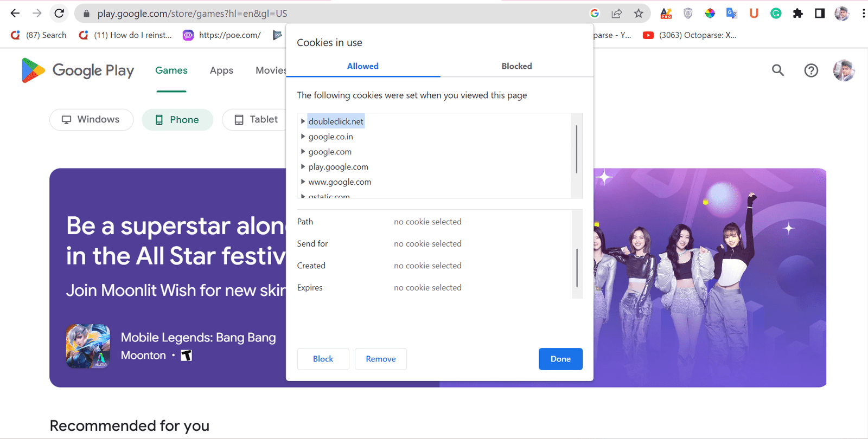The image size is (868, 439).
Task: Open the Grammarly extension icon
Action: [776, 14]
